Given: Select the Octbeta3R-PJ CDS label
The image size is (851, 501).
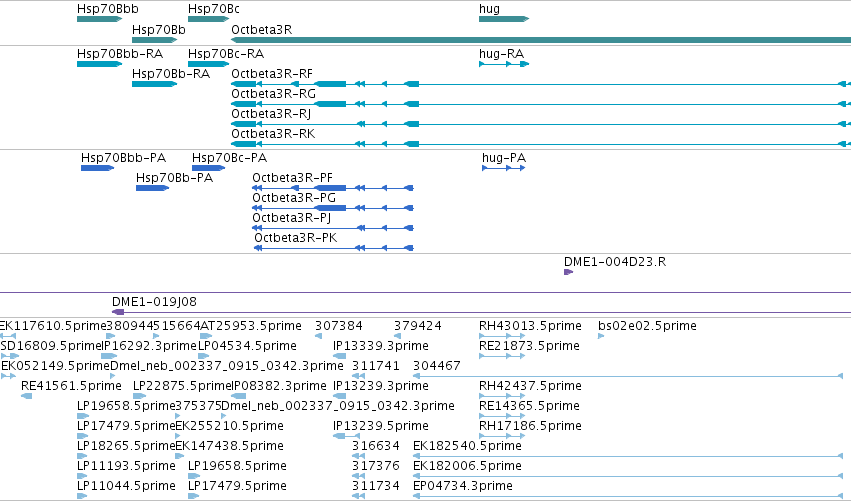Looking at the screenshot, I should pos(291,218).
